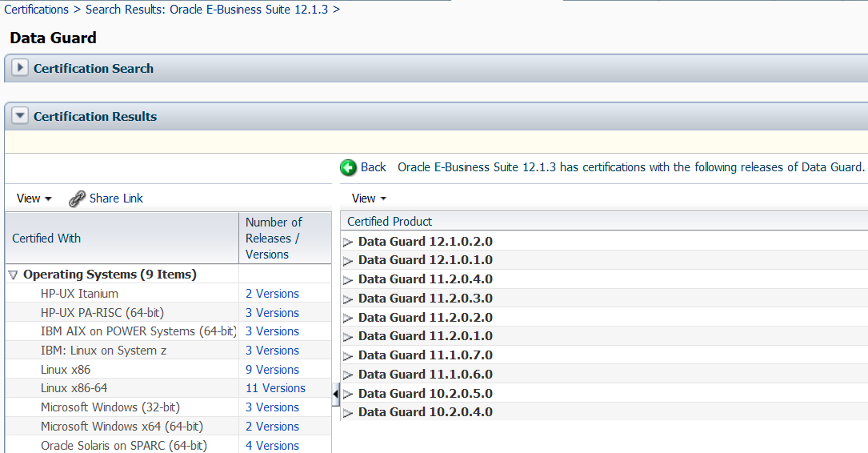Expand the Data Guard 11.2.0.4.0 row
Image resolution: width=868 pixels, height=453 pixels.
click(348, 280)
